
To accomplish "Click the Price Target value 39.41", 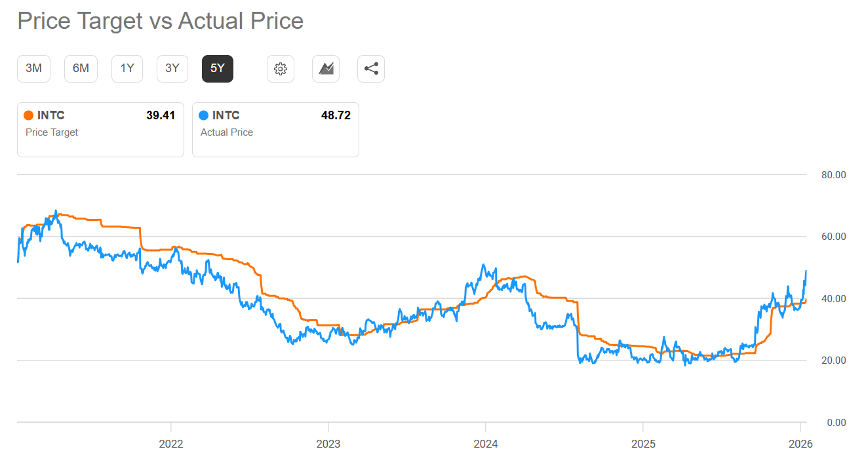I will click(x=161, y=115).
